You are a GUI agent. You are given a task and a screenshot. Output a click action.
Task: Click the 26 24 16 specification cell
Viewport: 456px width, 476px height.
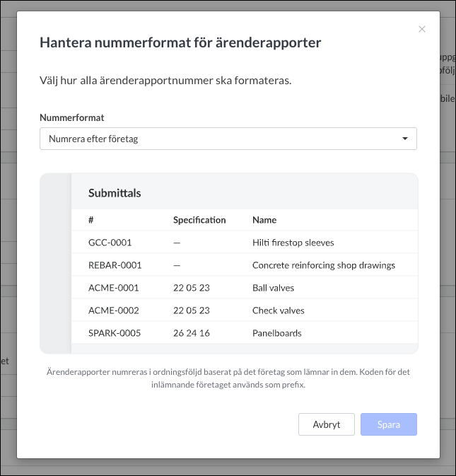(192, 333)
